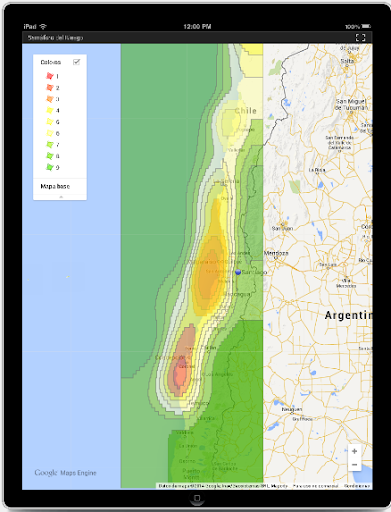Image resolution: width=391 pixels, height=512 pixels.
Task: Click the yellow legend icon labeled 4
Action: point(50,110)
